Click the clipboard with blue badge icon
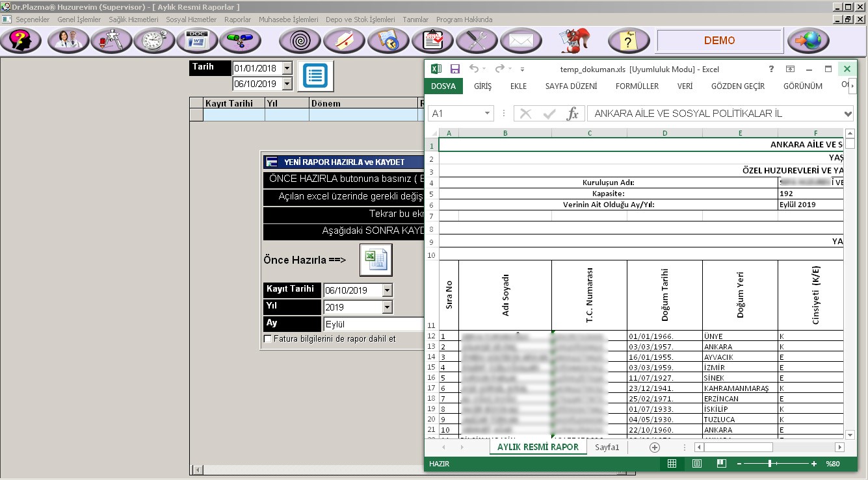 [388, 41]
